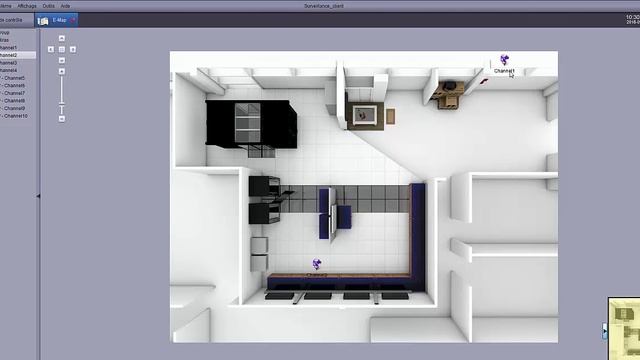Close the E-Map tab
Viewport: 640px width, 360px height.
[x=73, y=20]
